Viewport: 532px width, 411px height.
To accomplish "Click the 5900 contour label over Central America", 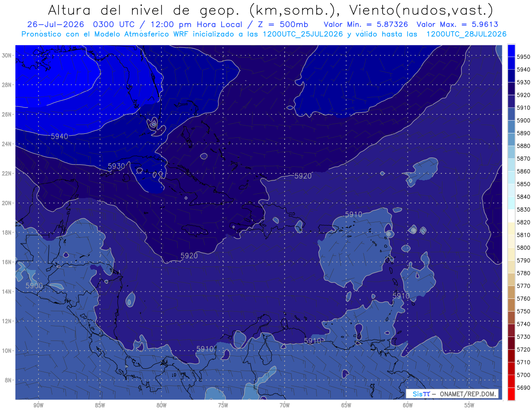I will pyautogui.click(x=34, y=286).
